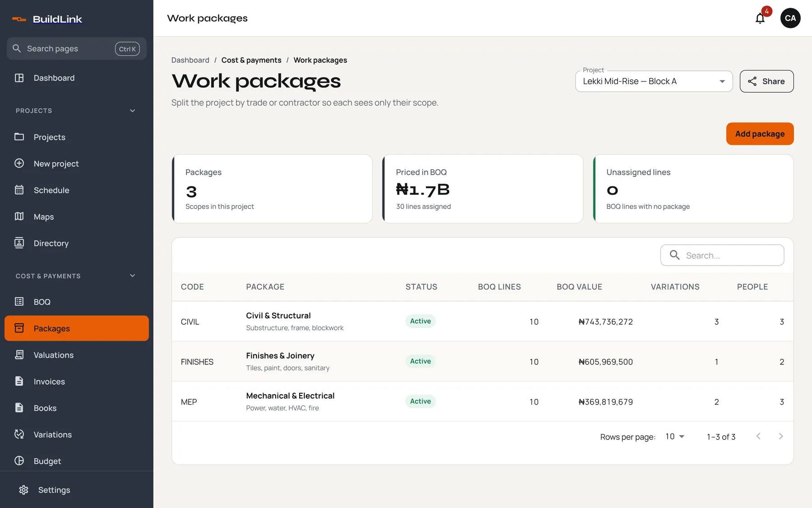Click the Share button
Viewport: 812px width, 508px height.
(x=766, y=81)
